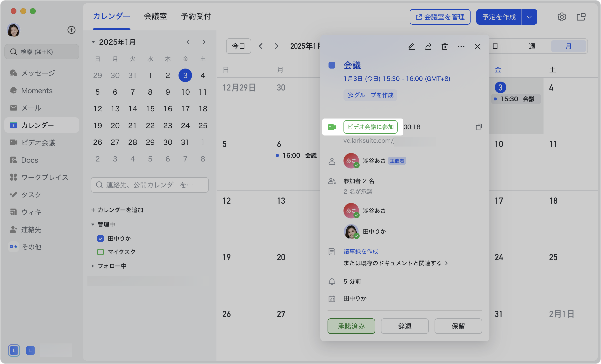The width and height of the screenshot is (601, 364).
Task: Collapse the 管理中 calendar section
Action: tap(93, 224)
